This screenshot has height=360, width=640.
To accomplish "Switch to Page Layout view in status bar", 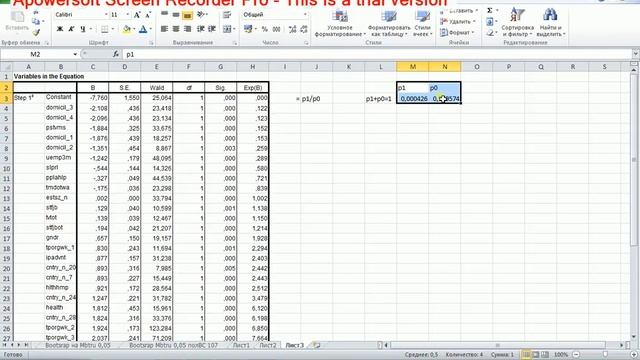I will coord(536,355).
